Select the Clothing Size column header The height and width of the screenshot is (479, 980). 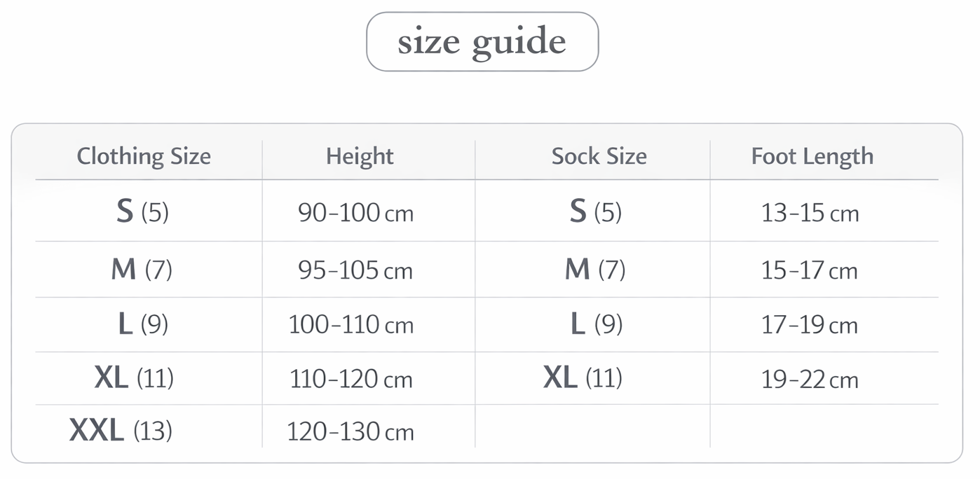tap(144, 155)
